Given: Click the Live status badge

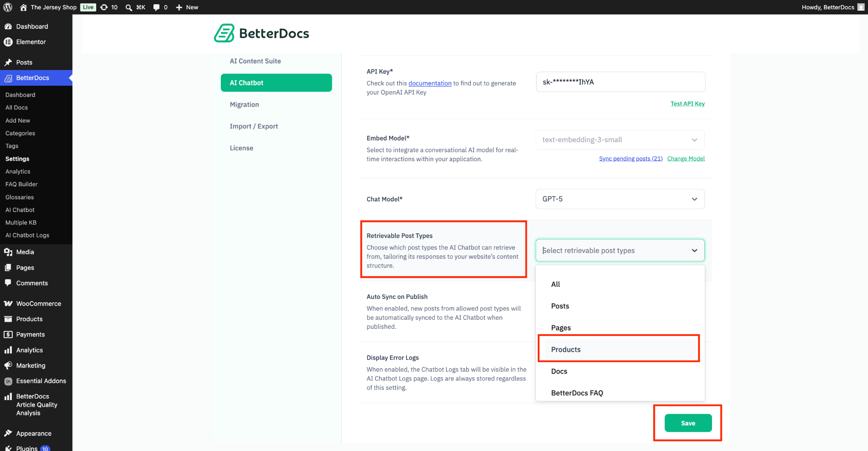Looking at the screenshot, I should coord(88,7).
